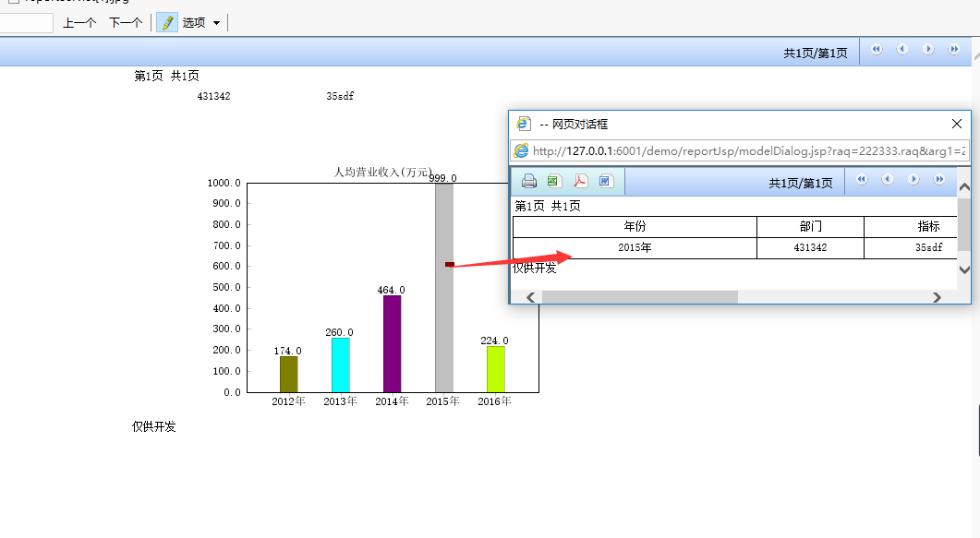Click 共1页/第1页 in main report toolbar
This screenshot has width=980, height=538.
click(816, 53)
